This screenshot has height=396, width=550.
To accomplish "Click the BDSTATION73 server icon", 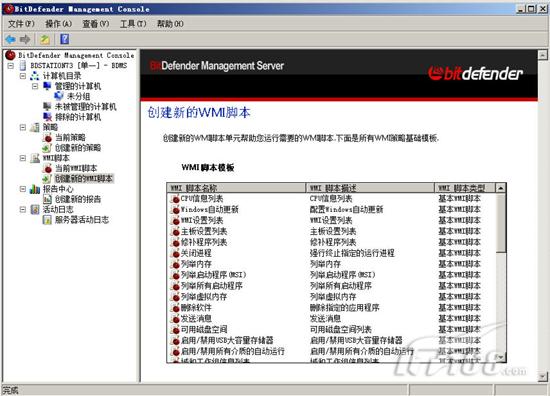I will coord(23,66).
